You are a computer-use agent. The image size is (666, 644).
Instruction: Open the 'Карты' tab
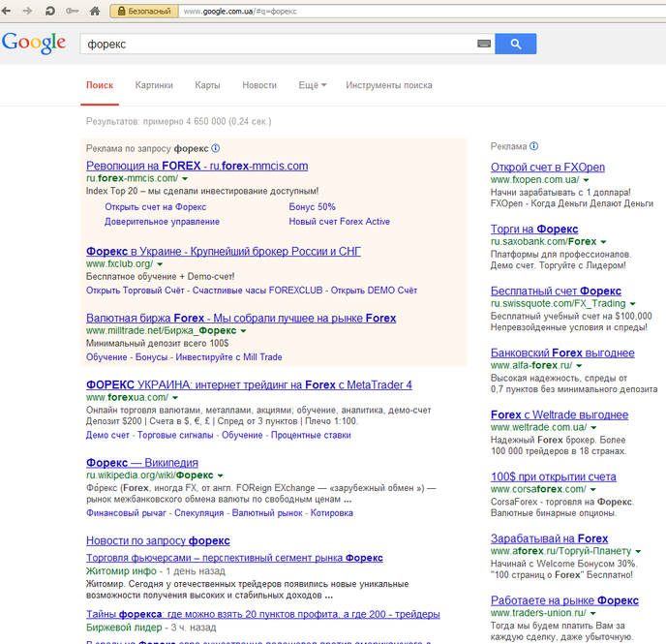tap(207, 85)
